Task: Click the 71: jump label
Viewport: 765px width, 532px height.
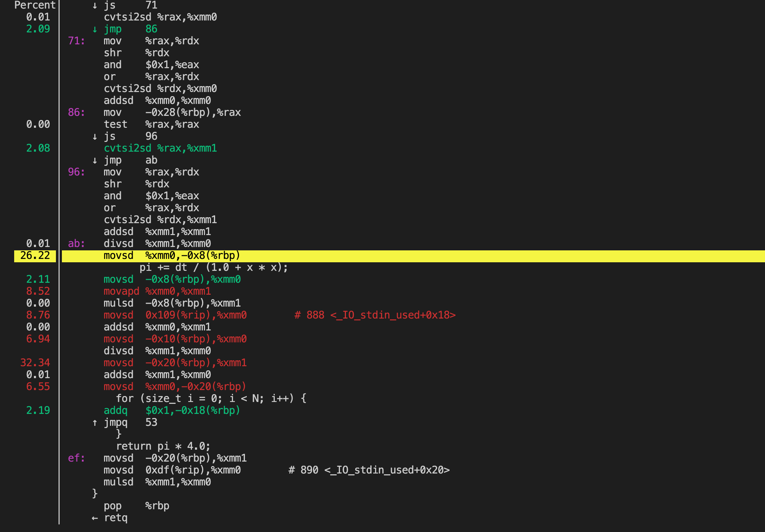Action: pyautogui.click(x=76, y=41)
